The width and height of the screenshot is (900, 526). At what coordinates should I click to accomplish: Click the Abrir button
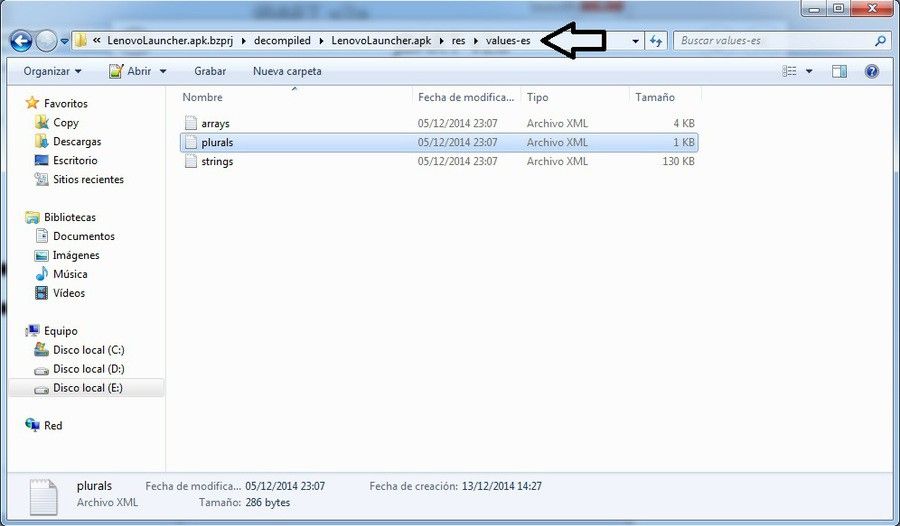[x=131, y=71]
